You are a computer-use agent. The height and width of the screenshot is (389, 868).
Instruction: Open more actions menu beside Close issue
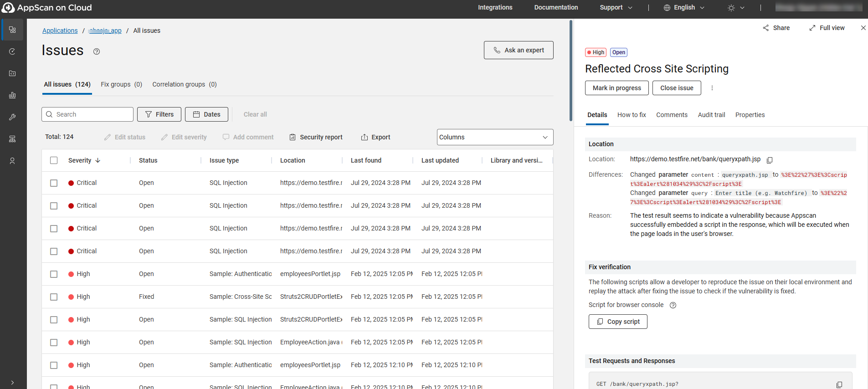click(712, 88)
